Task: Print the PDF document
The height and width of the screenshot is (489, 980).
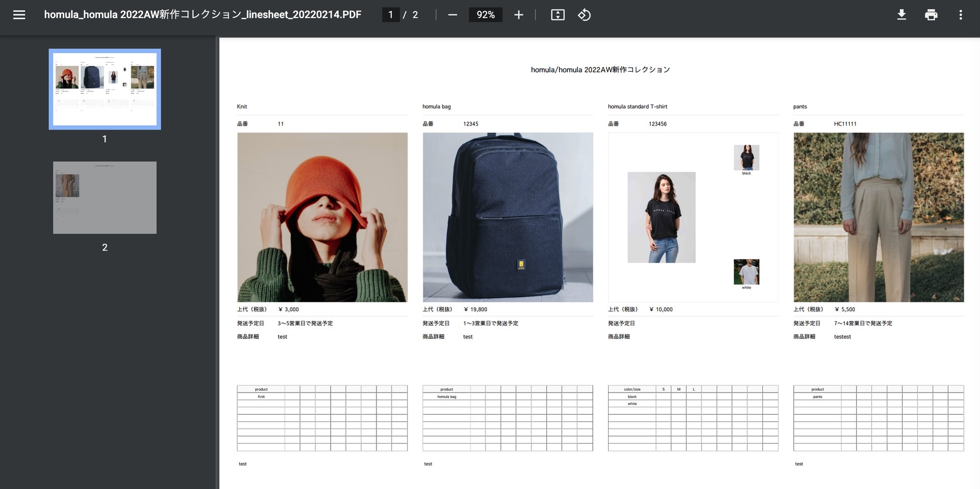Action: pos(931,15)
